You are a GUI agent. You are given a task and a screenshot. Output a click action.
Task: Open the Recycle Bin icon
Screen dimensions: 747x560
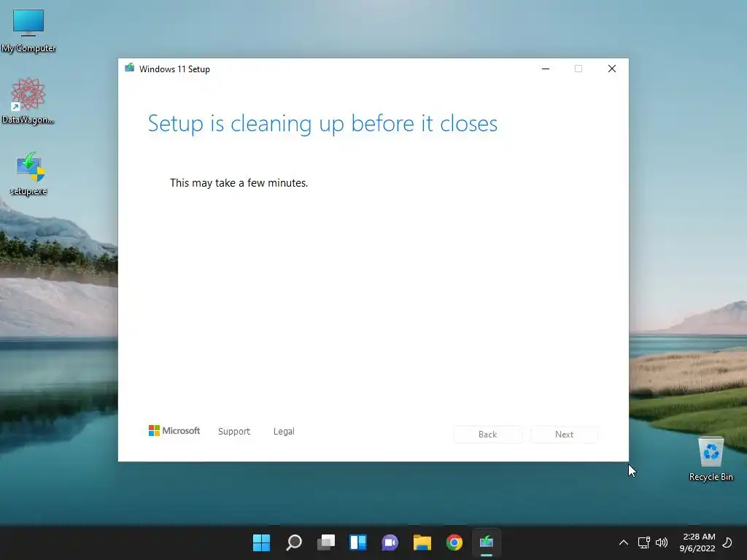[711, 459]
